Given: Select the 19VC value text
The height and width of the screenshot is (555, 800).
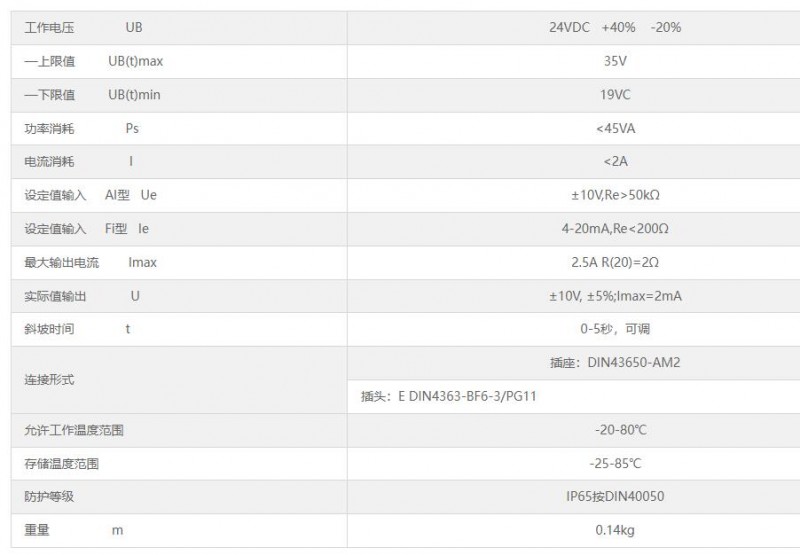Looking at the screenshot, I should (x=615, y=95).
